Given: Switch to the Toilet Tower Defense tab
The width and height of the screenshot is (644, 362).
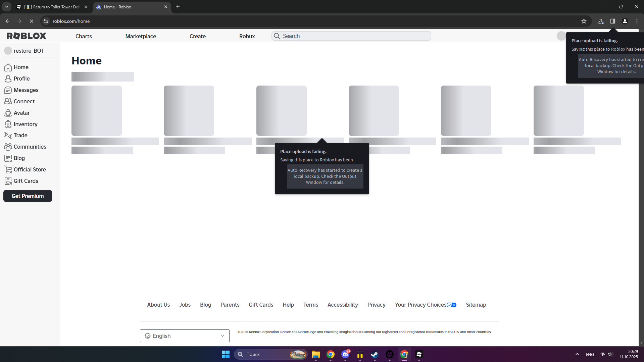Looking at the screenshot, I should tap(52, 7).
